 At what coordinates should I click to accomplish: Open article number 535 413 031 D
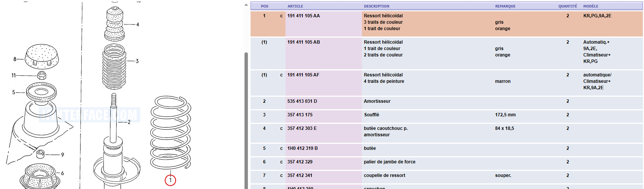click(302, 101)
